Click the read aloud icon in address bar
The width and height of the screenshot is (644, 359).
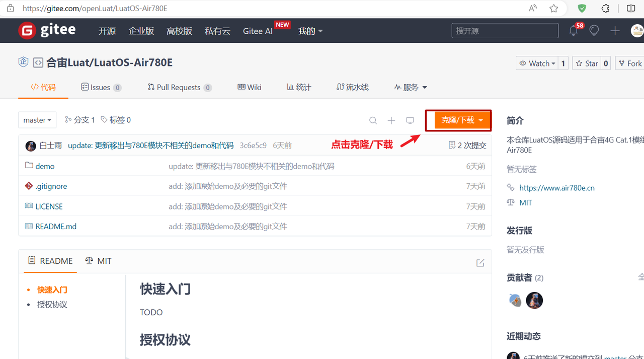click(x=533, y=8)
